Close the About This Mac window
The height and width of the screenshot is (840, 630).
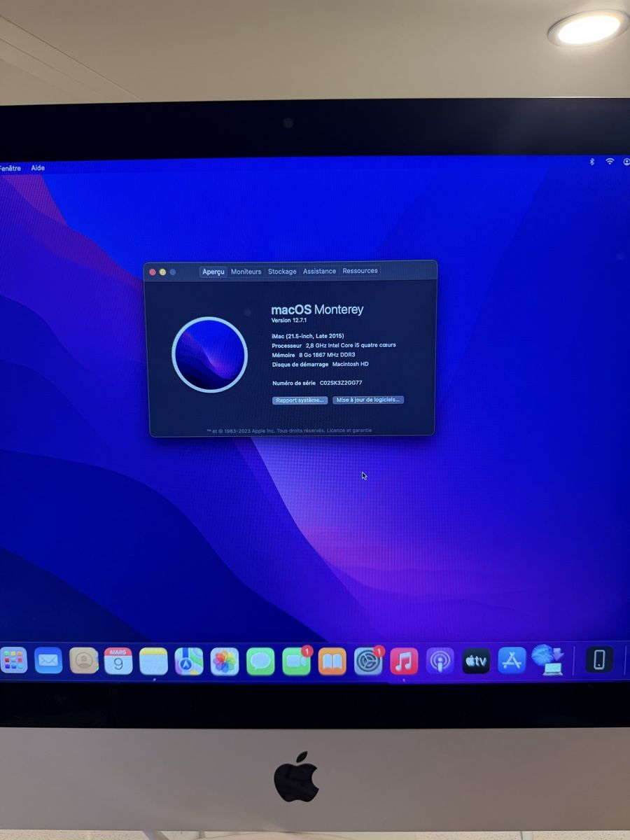point(153,272)
